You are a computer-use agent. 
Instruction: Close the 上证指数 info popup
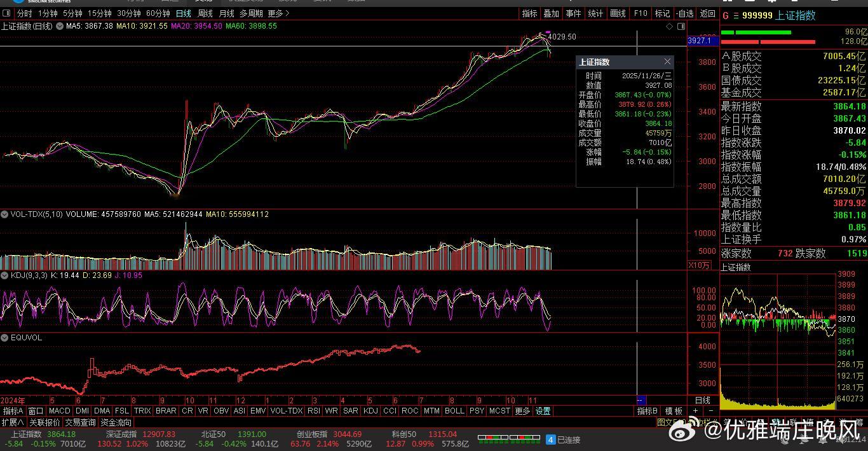coord(667,62)
